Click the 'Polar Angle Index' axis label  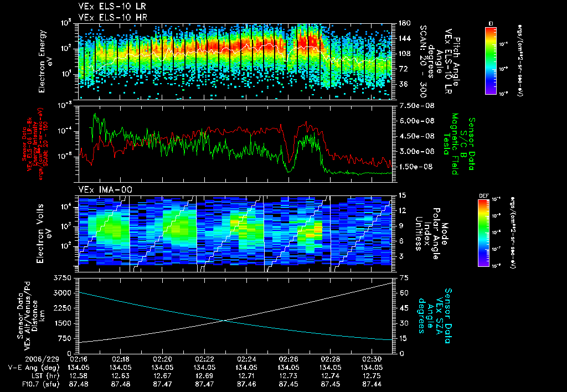(x=432, y=234)
